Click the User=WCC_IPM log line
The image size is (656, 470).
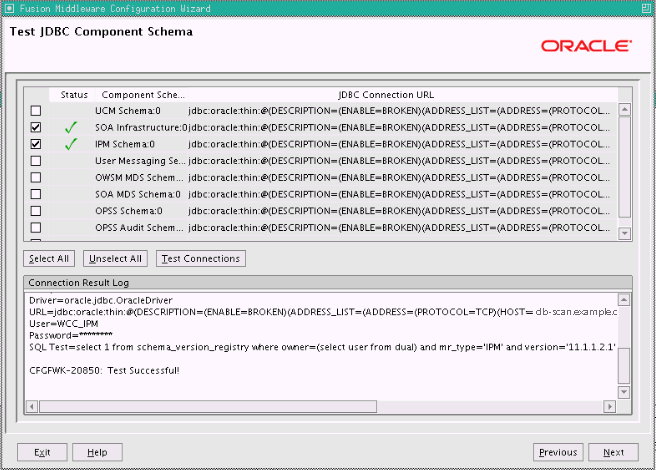pyautogui.click(x=64, y=324)
